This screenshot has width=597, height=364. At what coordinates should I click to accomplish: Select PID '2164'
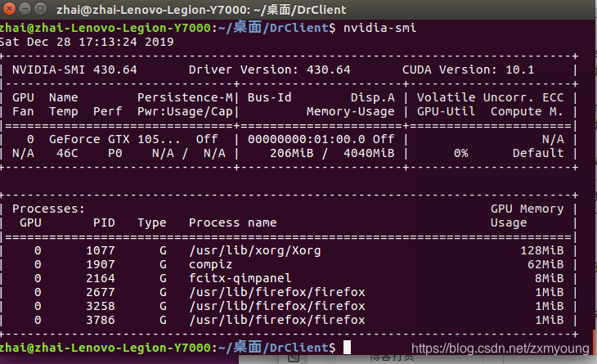point(100,278)
